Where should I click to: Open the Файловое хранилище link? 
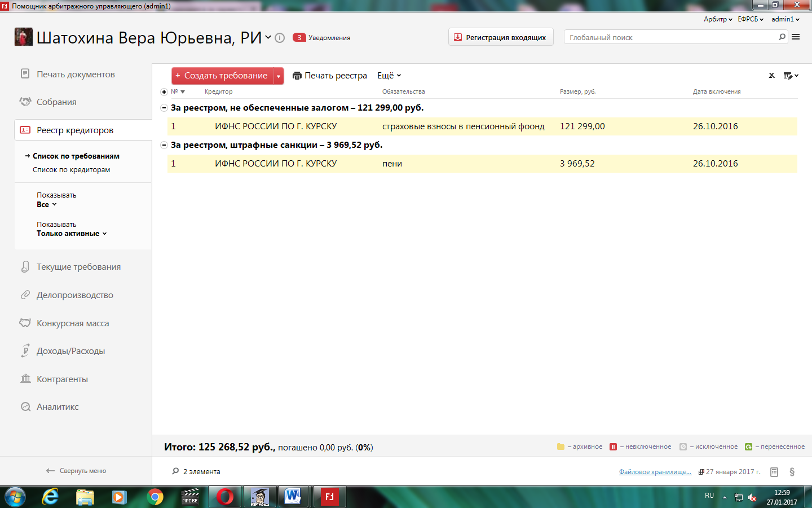655,472
